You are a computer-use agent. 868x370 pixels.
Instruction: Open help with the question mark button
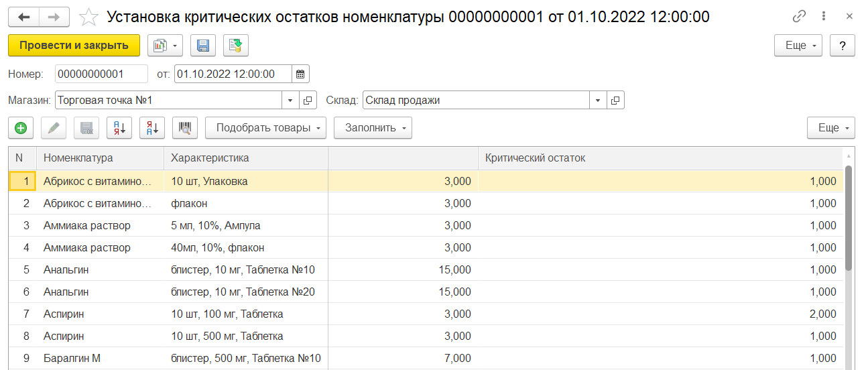coord(842,46)
